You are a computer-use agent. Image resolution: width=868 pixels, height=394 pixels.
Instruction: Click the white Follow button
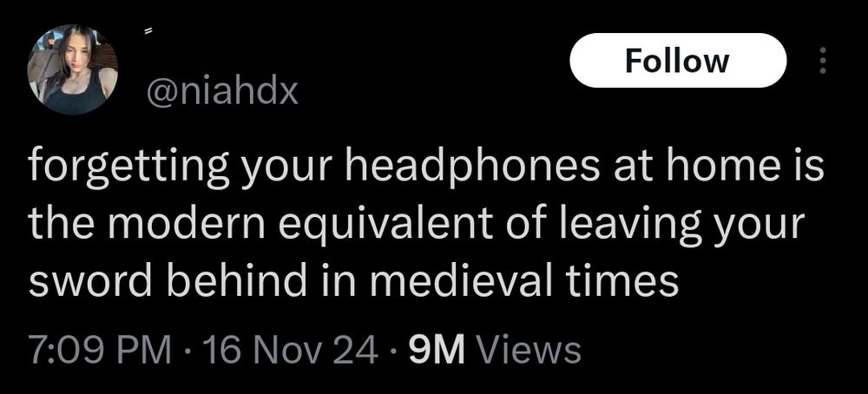click(678, 61)
